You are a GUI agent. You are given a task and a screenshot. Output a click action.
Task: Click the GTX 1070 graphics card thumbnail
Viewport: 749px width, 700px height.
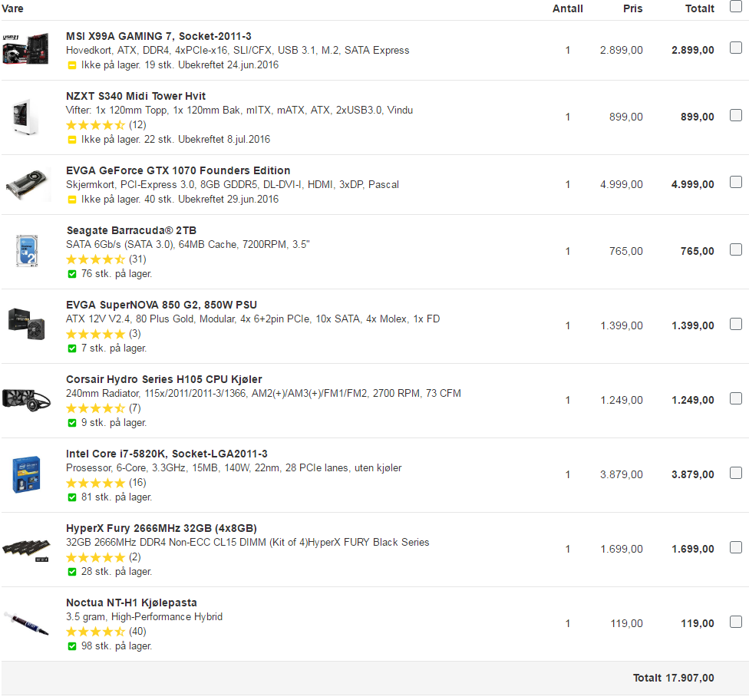pyautogui.click(x=27, y=184)
